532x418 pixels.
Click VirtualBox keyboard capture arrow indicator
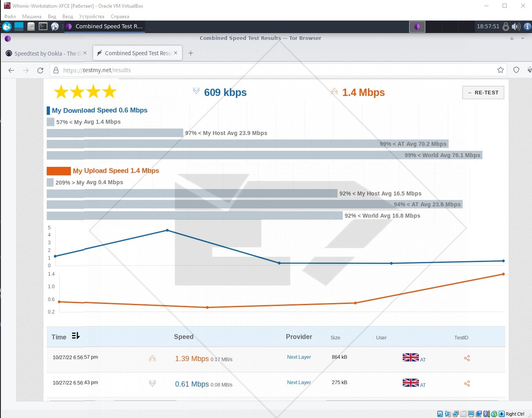pos(501,414)
